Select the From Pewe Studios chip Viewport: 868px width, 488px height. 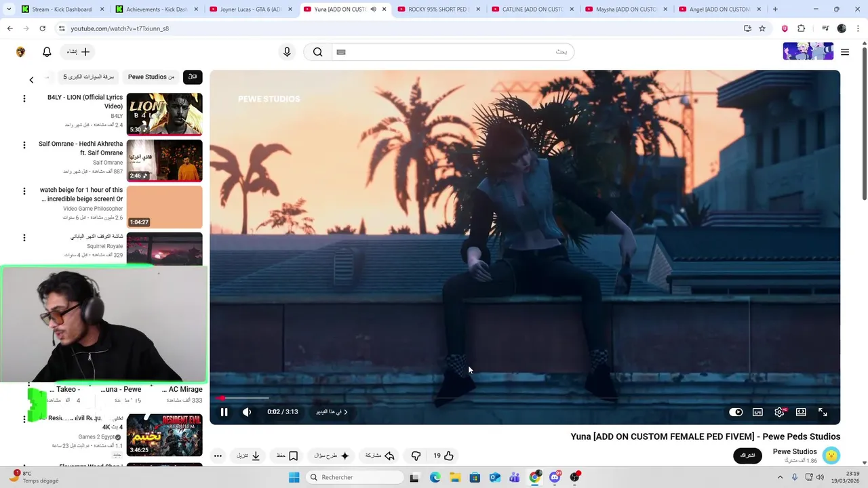[151, 77]
